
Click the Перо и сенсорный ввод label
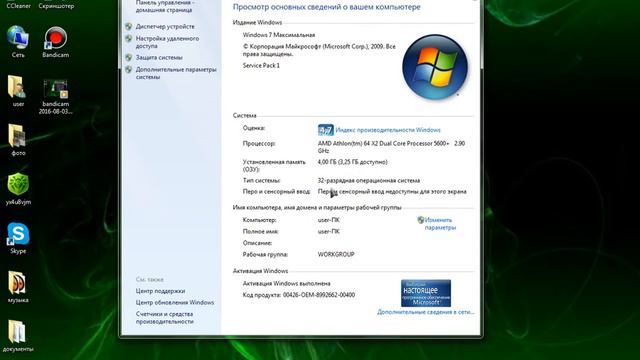(x=276, y=191)
